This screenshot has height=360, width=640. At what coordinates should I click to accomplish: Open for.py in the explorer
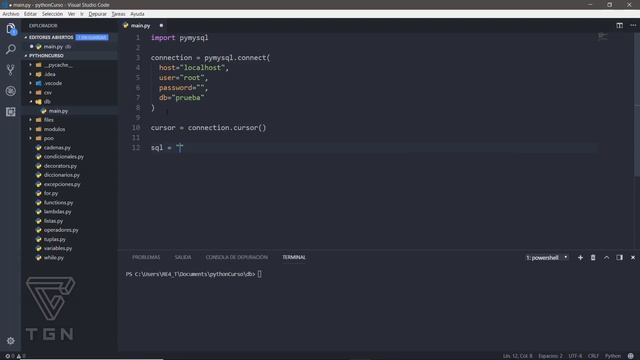[51, 193]
